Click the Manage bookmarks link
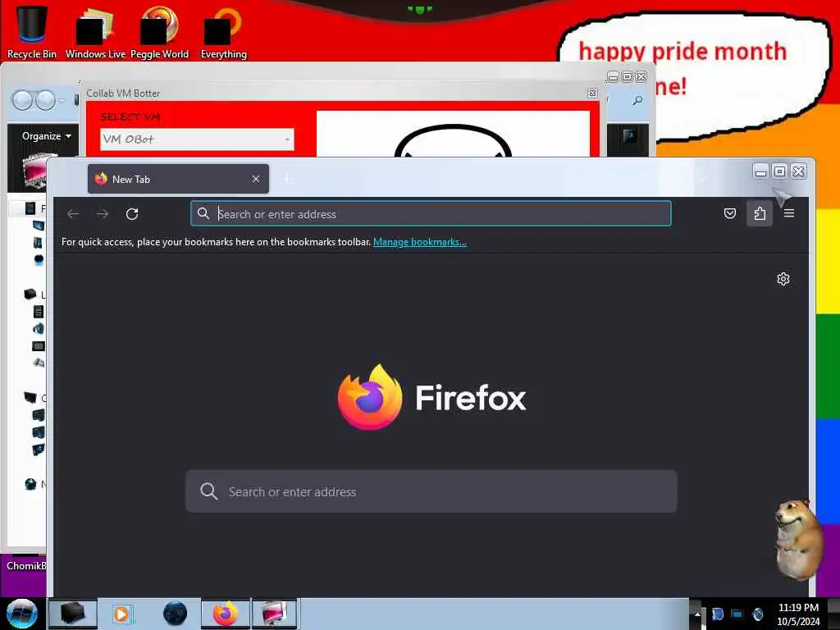 point(419,242)
